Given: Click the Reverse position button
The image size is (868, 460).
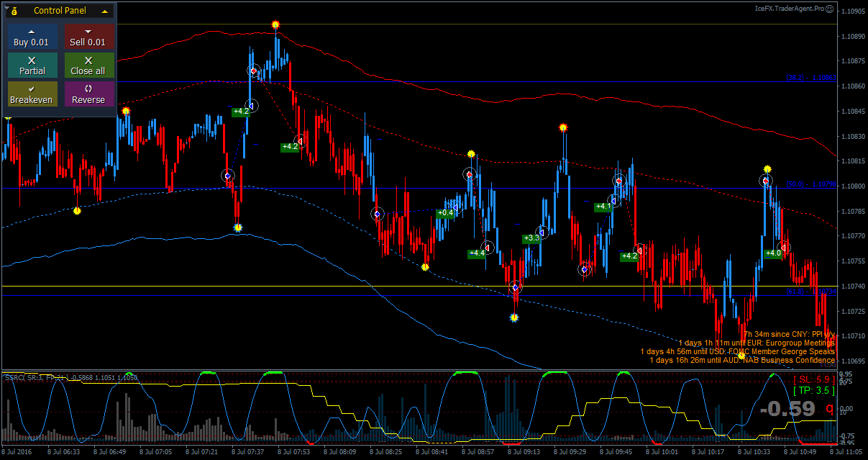Looking at the screenshot, I should click(88, 94).
